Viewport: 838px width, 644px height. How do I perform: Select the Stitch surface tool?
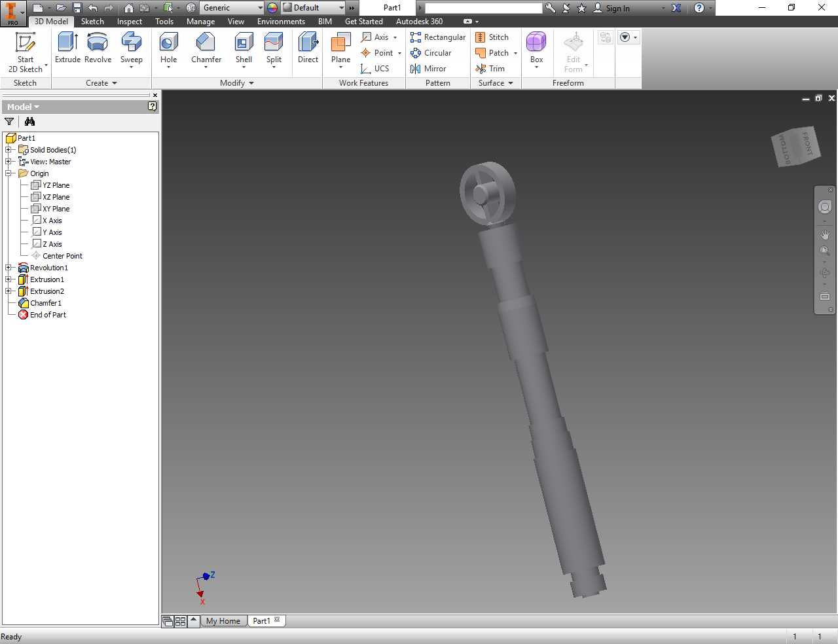point(492,37)
